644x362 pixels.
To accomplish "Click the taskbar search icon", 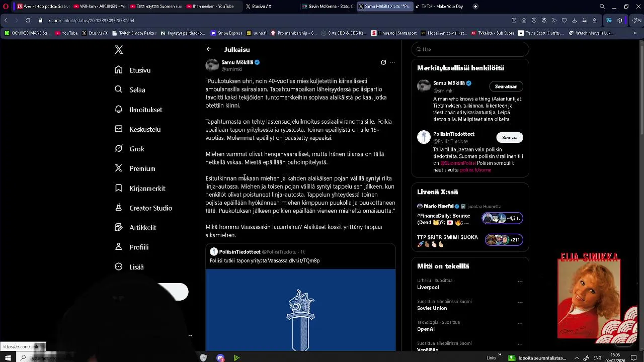I will (x=23, y=357).
